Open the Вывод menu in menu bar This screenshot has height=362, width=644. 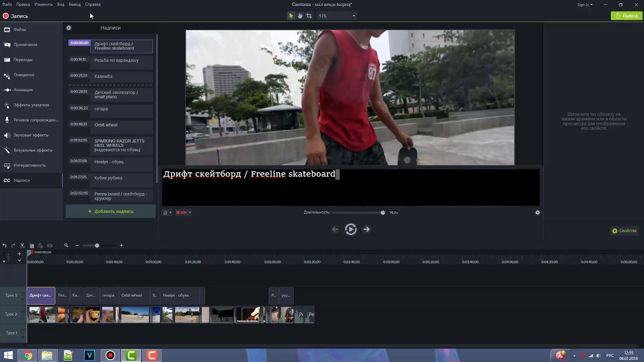click(x=74, y=5)
